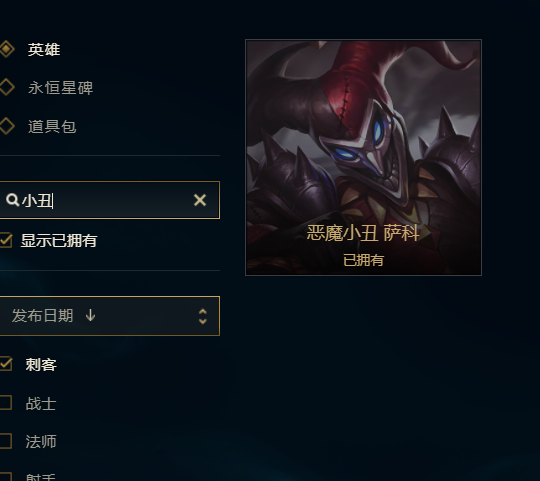
Task: Click the magnifying glass search icon
Action: click(x=12, y=200)
